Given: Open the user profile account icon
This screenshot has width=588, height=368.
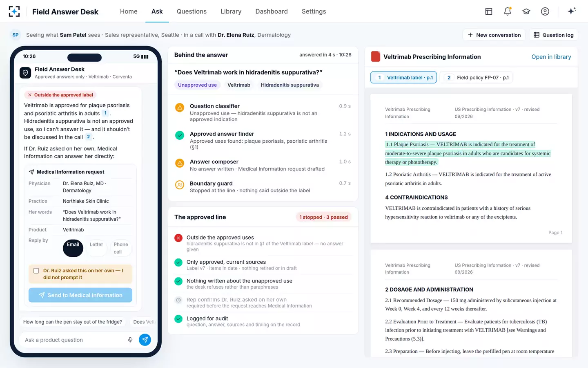Looking at the screenshot, I should [545, 11].
